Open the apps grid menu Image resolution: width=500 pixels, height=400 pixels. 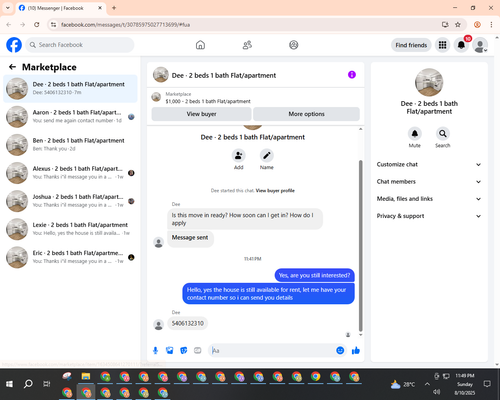[442, 45]
